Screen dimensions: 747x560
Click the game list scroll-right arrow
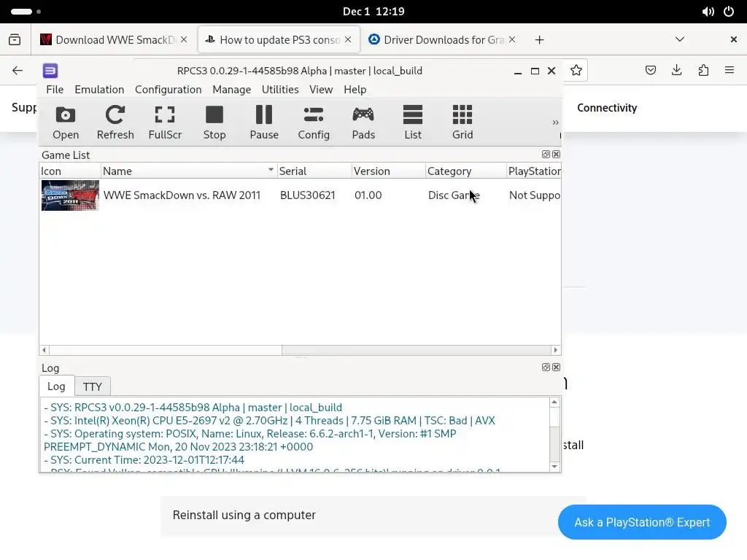(x=555, y=350)
